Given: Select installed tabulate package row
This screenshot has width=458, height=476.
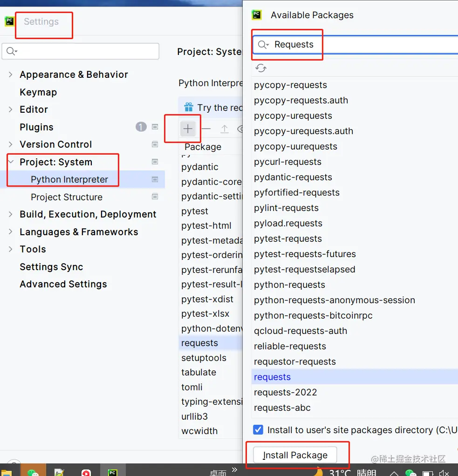Looking at the screenshot, I should click(198, 372).
